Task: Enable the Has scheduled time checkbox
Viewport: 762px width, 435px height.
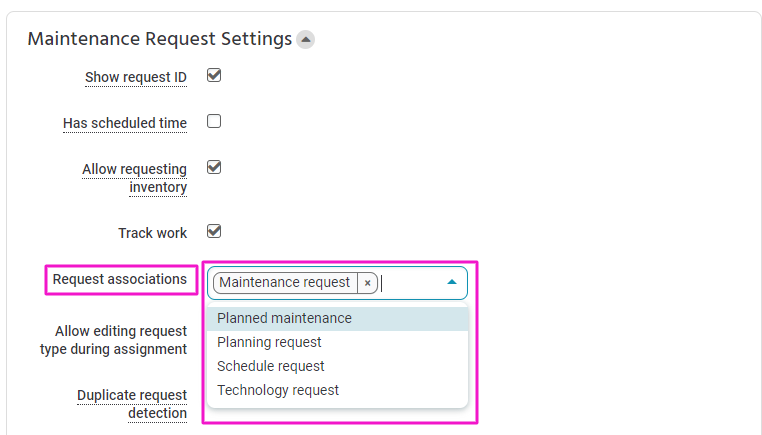Action: click(214, 121)
